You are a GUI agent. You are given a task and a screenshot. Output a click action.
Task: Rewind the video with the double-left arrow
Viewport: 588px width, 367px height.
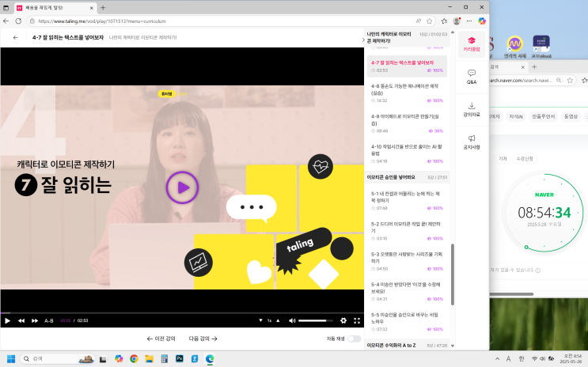point(21,320)
